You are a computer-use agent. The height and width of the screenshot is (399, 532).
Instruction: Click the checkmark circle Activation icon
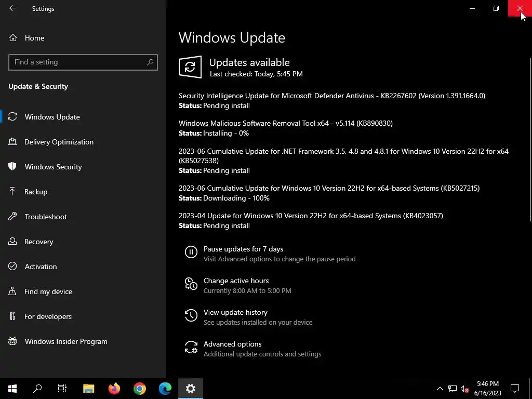point(12,266)
